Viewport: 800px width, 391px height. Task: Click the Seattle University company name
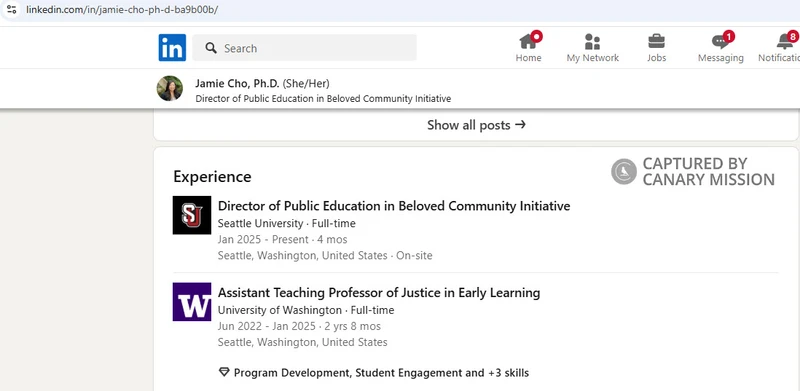(260, 224)
